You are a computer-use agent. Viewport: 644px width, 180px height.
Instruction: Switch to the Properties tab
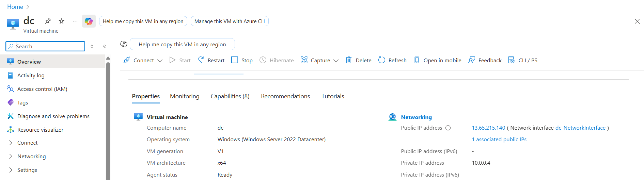pyautogui.click(x=146, y=96)
